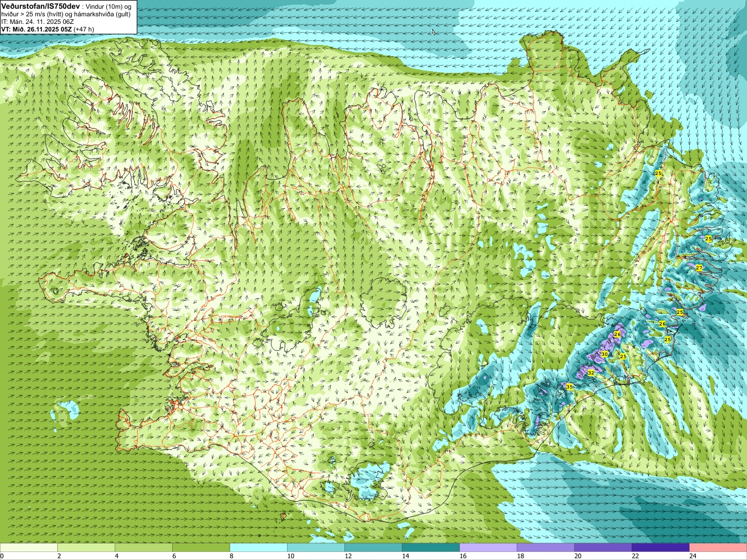
Task: Click the yellow gust label 35
Action: click(569, 386)
